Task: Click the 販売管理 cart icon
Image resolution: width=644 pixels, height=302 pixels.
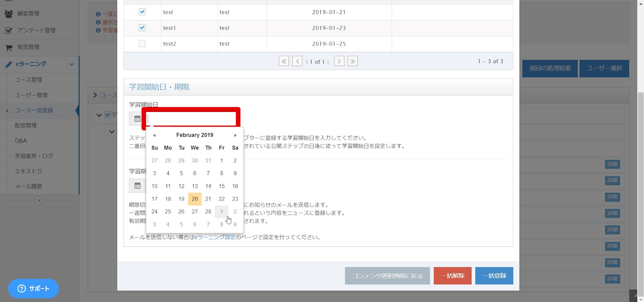Action: [8, 48]
